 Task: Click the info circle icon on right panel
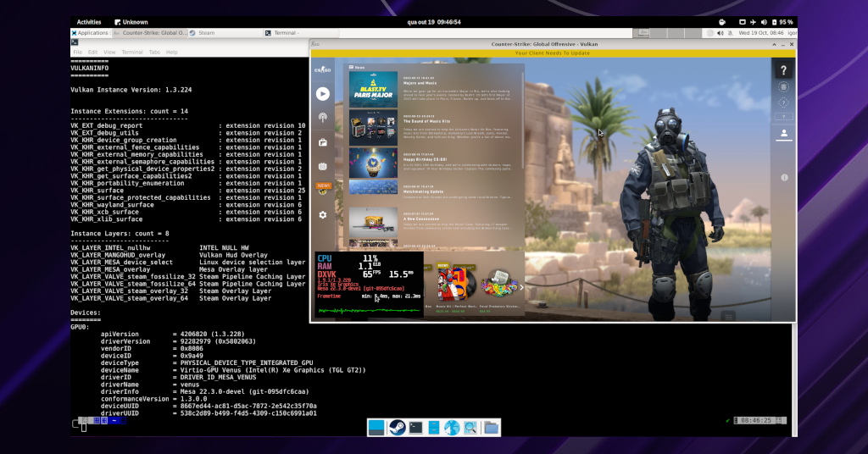[x=784, y=178]
